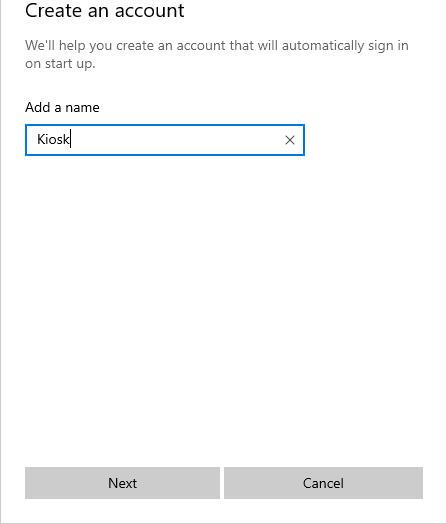Dismiss the dialog using Cancel

(x=323, y=483)
